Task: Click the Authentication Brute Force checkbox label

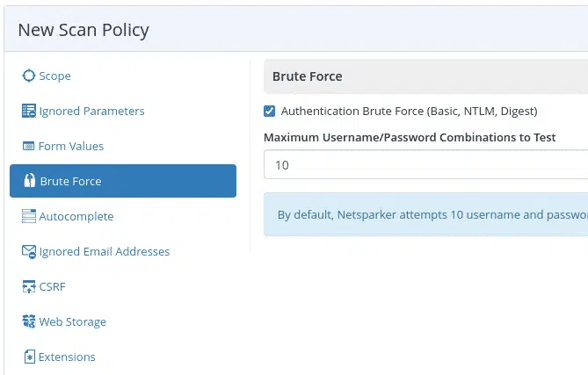Action: [409, 112]
